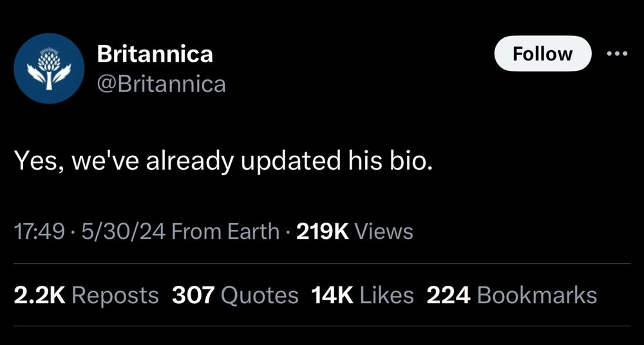Image resolution: width=644 pixels, height=345 pixels.
Task: View the Quotes list via its label
Action: point(260,295)
